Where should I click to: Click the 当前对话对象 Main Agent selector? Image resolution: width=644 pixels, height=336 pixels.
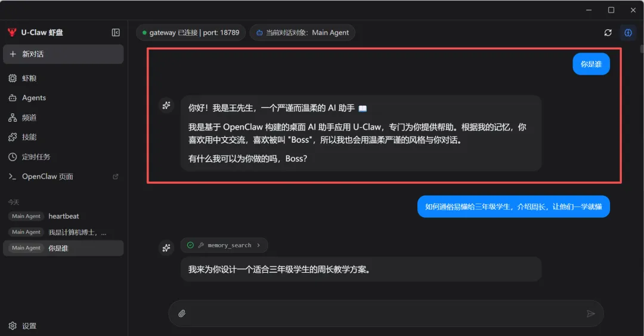click(302, 32)
